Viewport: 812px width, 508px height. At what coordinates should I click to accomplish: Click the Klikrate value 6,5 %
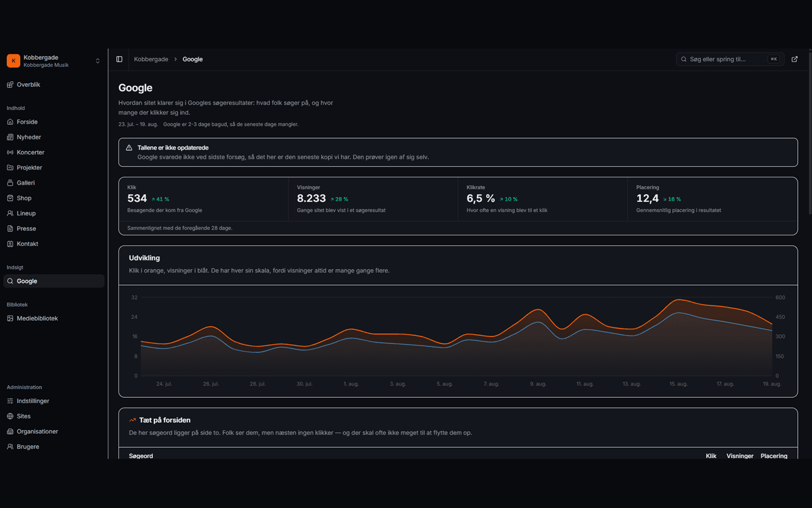[x=481, y=198]
